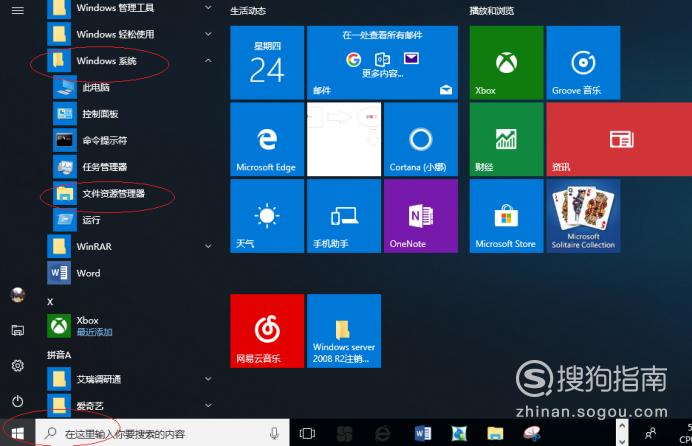The height and width of the screenshot is (446, 692).
Task: Launch the Microsoft Edge tile
Action: 267,139
